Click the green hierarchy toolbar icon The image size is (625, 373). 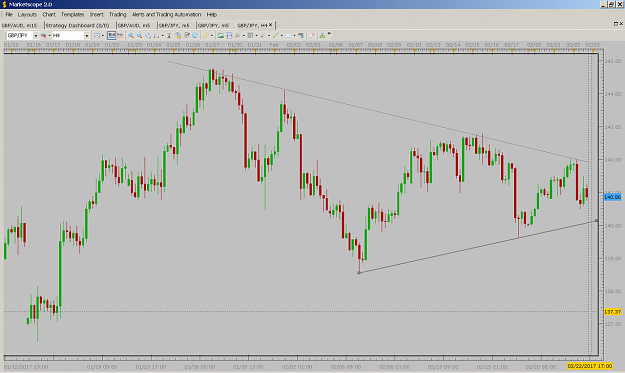pyautogui.click(x=322, y=35)
